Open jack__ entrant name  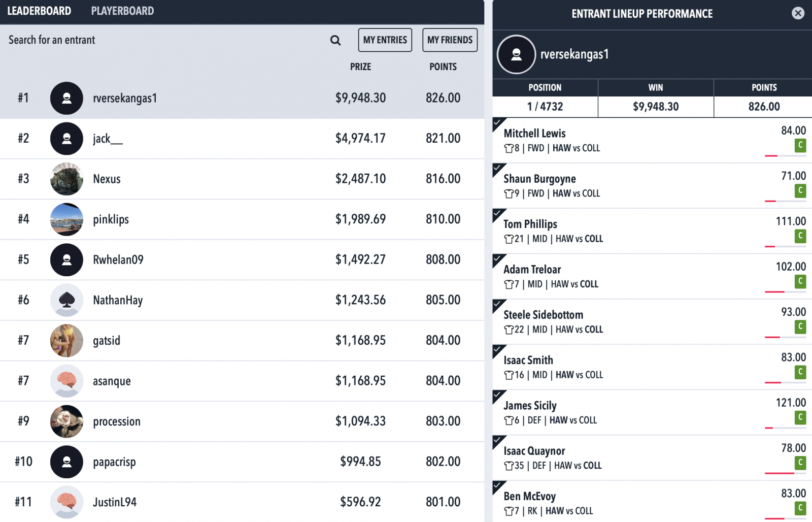tap(108, 139)
